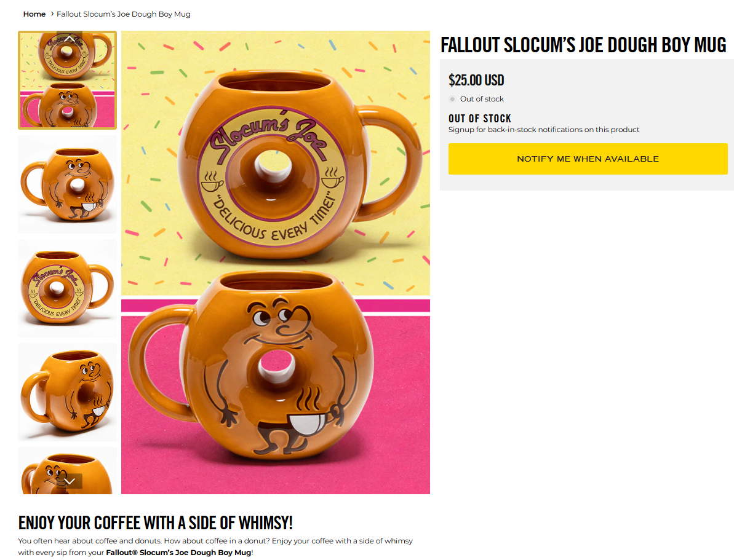Screen dimensions: 734x560
Task: Click the product title heading
Action: coord(583,45)
